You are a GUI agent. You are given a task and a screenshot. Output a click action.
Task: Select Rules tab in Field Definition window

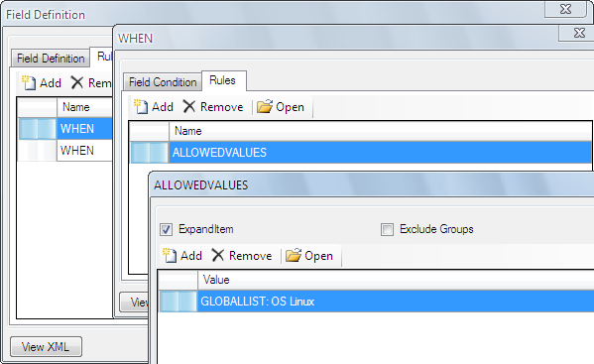(102, 57)
